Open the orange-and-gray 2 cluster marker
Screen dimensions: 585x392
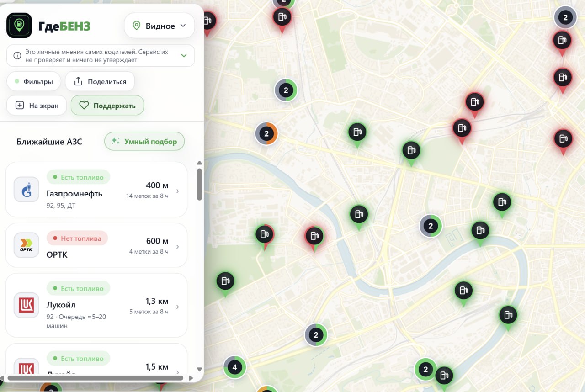(x=266, y=134)
